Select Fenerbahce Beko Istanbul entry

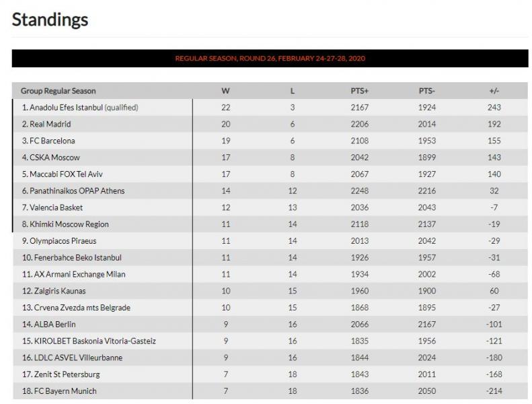[x=78, y=257]
